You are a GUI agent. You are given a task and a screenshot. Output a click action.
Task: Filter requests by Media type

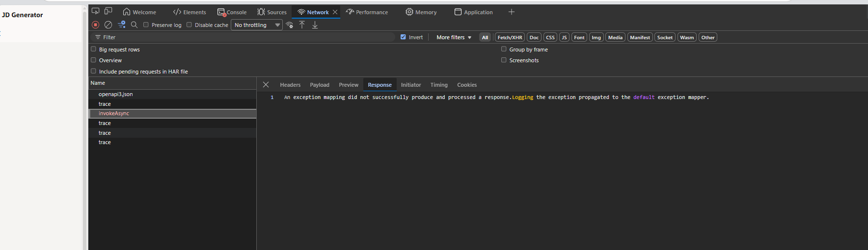tap(615, 37)
